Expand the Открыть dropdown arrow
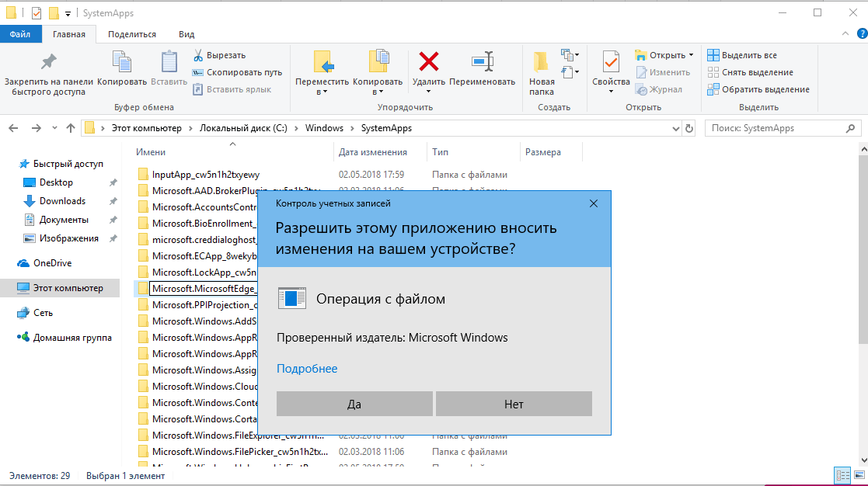 (x=692, y=55)
